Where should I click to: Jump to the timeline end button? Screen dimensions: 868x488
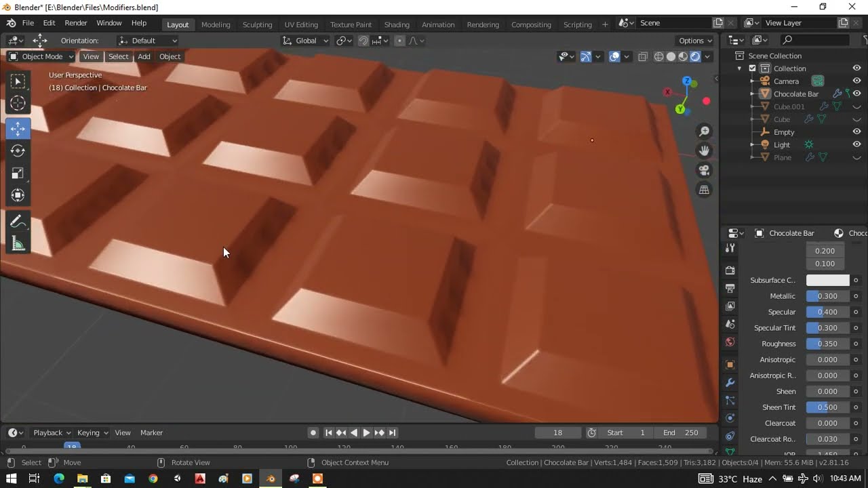392,432
